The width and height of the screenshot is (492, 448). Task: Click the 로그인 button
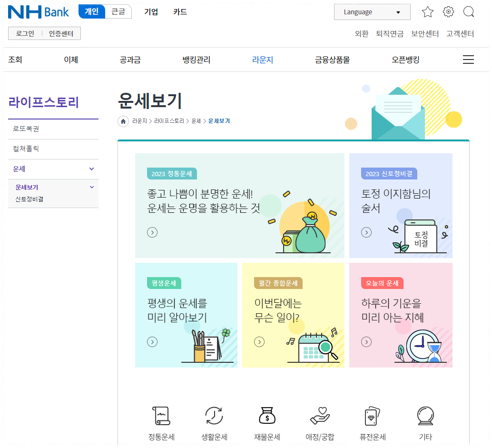(25, 34)
